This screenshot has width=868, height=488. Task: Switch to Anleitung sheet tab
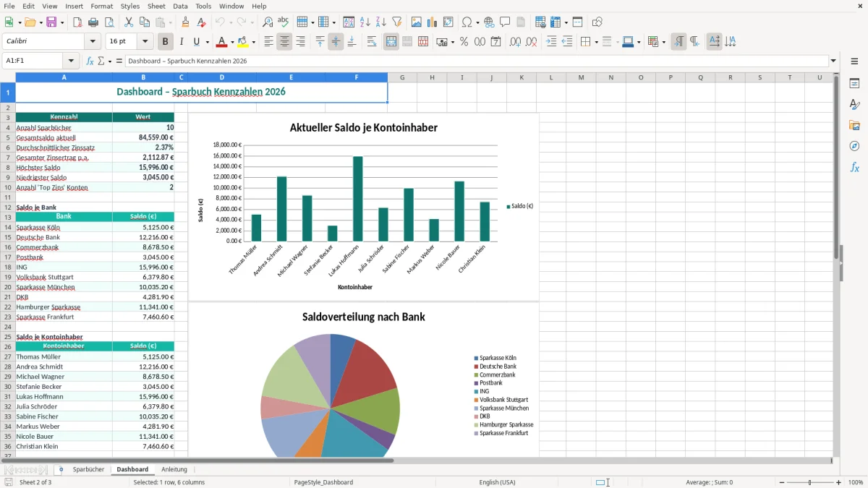[174, 470]
